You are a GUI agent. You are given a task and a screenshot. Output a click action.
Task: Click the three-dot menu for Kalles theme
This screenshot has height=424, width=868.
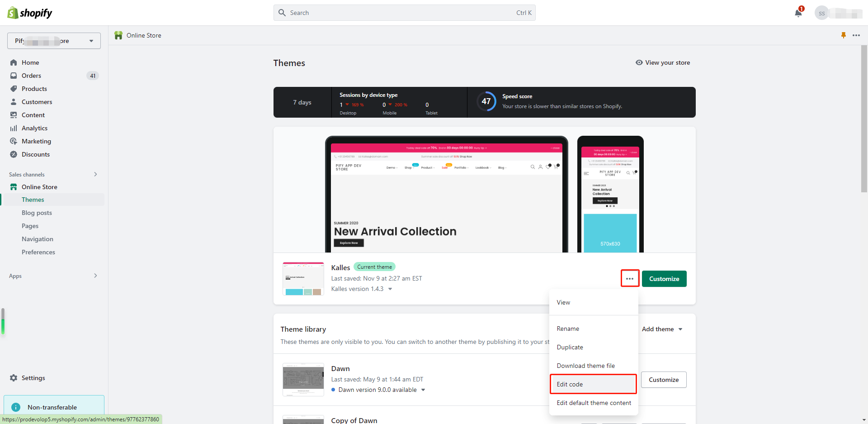click(x=630, y=279)
